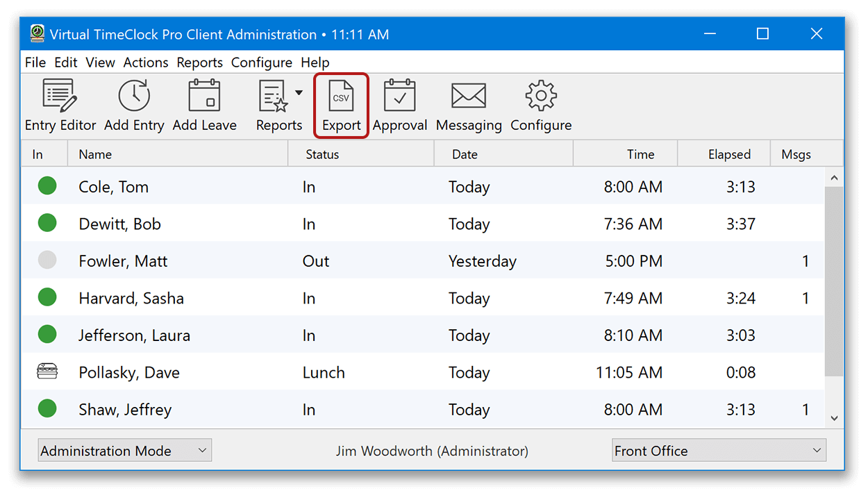
Task: Click Matt Fowler's gray Out indicator
Action: click(47, 260)
